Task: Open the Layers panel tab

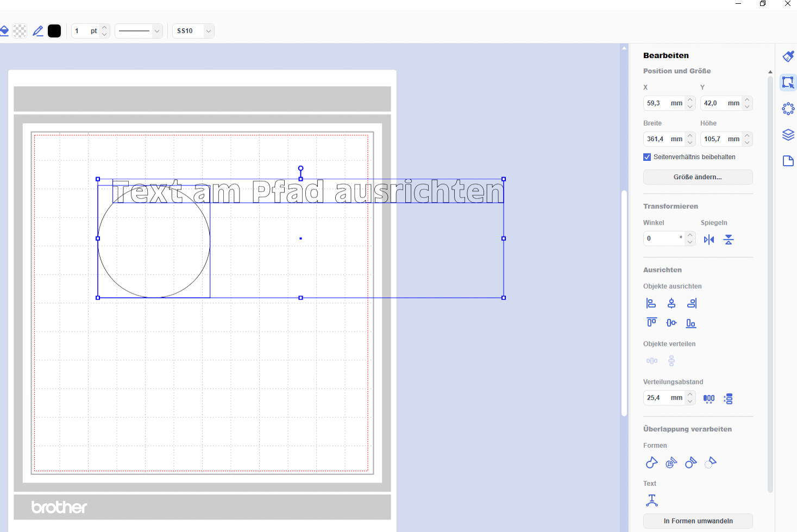Action: pyautogui.click(x=788, y=135)
